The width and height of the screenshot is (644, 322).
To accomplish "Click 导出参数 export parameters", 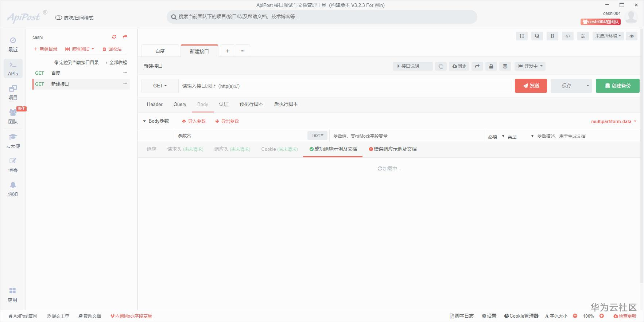I will point(227,121).
